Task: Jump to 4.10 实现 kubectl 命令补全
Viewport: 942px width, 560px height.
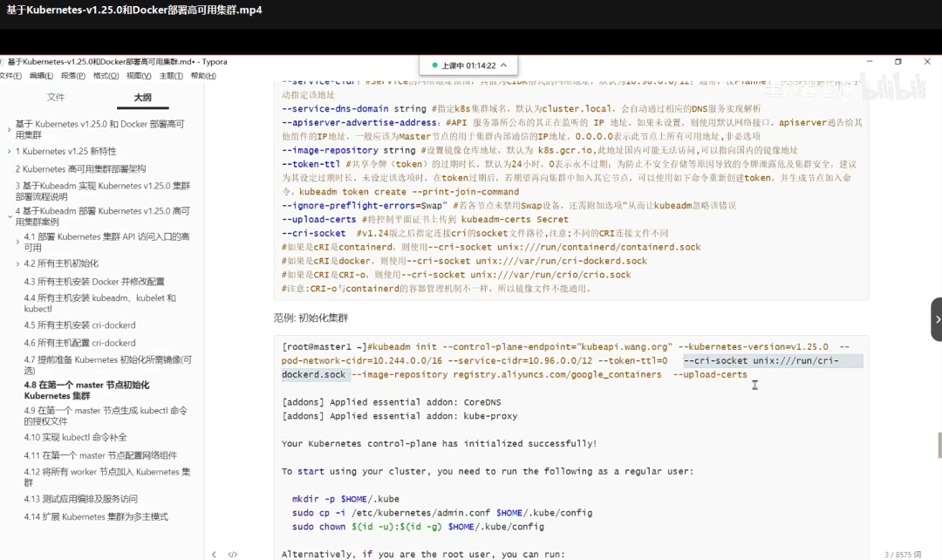Action: click(x=75, y=437)
